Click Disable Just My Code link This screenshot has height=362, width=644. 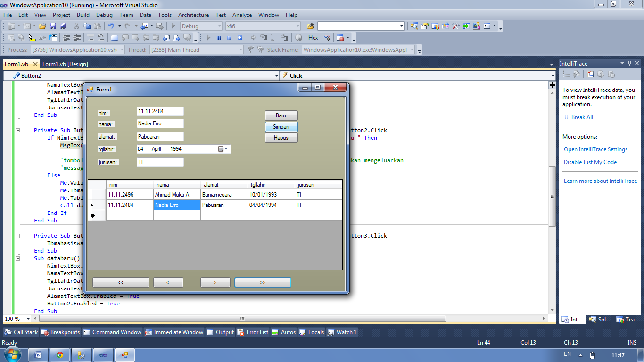click(590, 162)
